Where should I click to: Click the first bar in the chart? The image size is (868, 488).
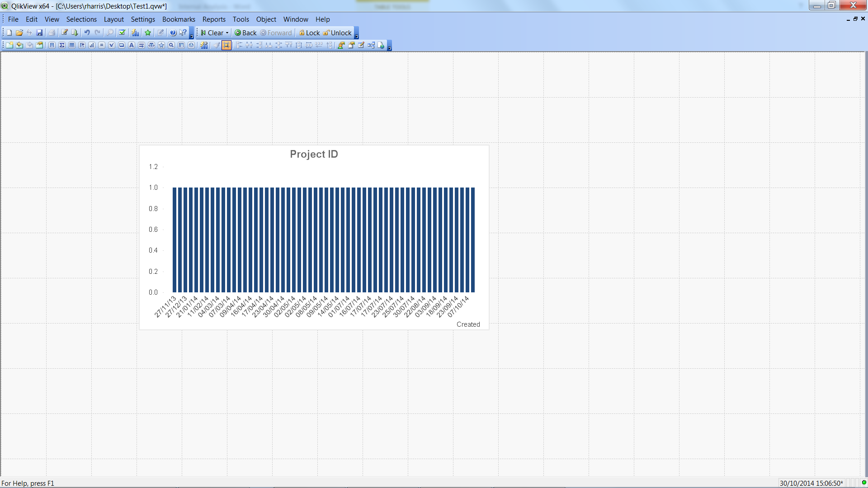(x=175, y=239)
